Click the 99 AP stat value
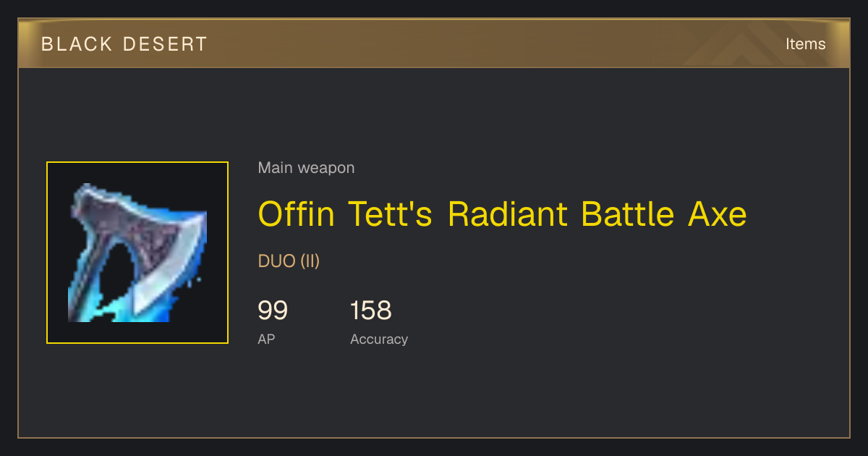 click(273, 311)
